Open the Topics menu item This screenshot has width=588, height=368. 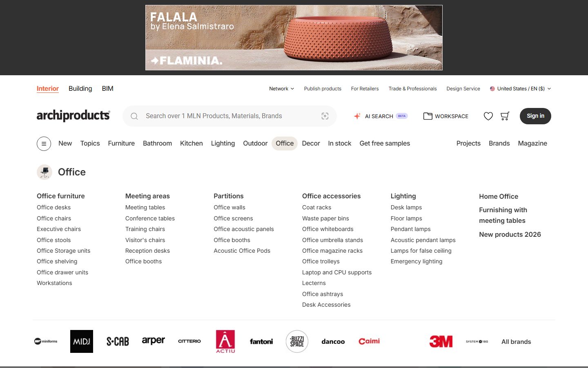90,144
